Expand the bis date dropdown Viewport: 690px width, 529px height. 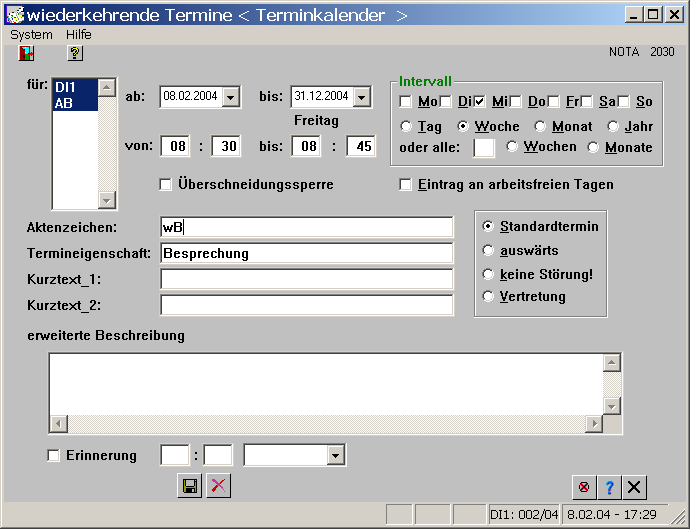pyautogui.click(x=361, y=97)
